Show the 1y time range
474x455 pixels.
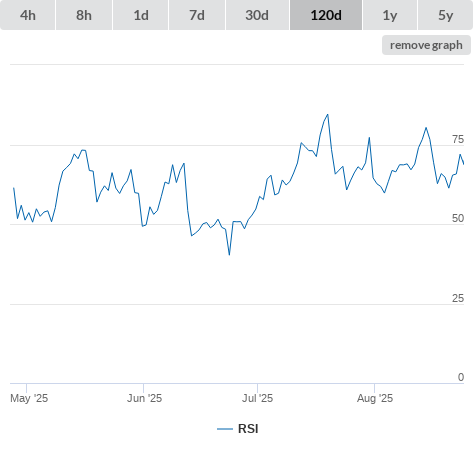click(390, 15)
